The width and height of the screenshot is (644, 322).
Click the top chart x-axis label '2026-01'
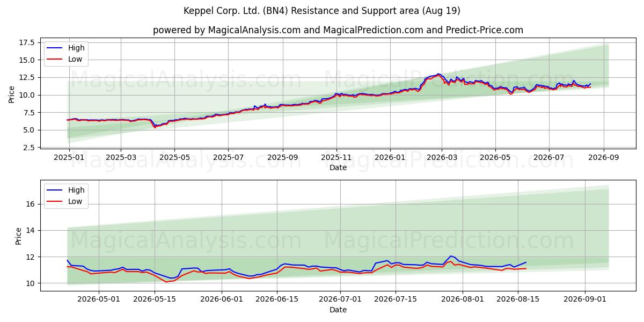[390, 158]
